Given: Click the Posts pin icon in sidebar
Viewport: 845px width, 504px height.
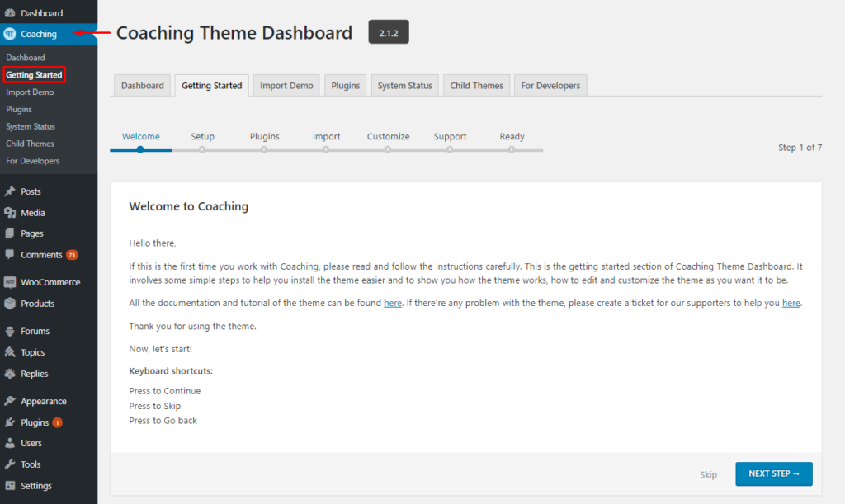Looking at the screenshot, I should [x=10, y=191].
